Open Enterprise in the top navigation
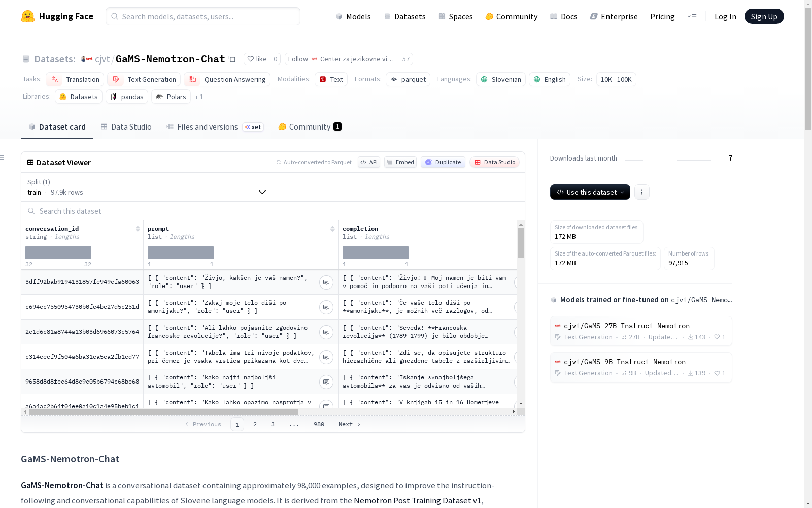This screenshot has height=508, width=812. pyautogui.click(x=614, y=16)
